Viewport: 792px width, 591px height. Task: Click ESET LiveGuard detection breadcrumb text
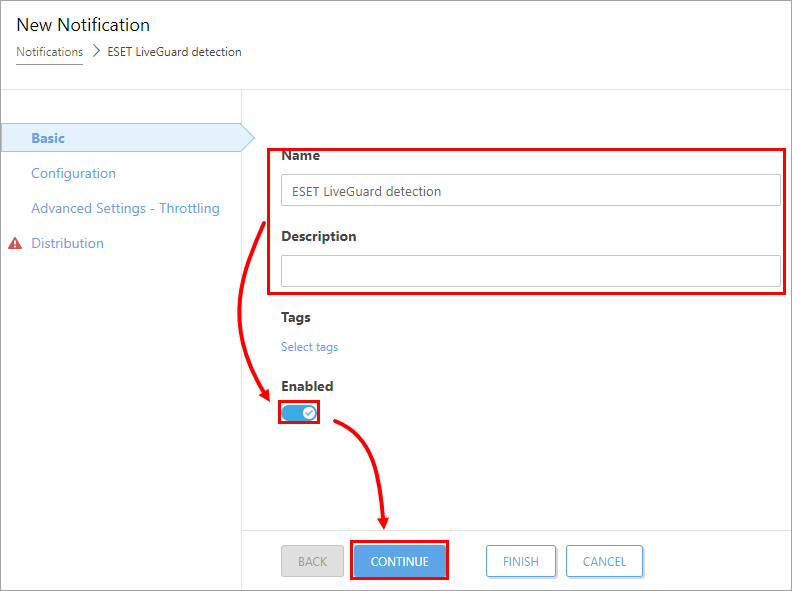(174, 52)
